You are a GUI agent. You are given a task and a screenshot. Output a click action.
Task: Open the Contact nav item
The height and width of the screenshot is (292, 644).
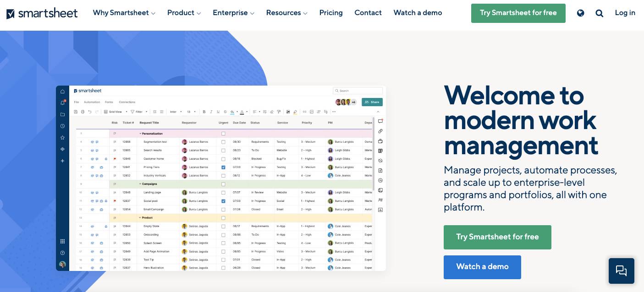[x=368, y=13]
